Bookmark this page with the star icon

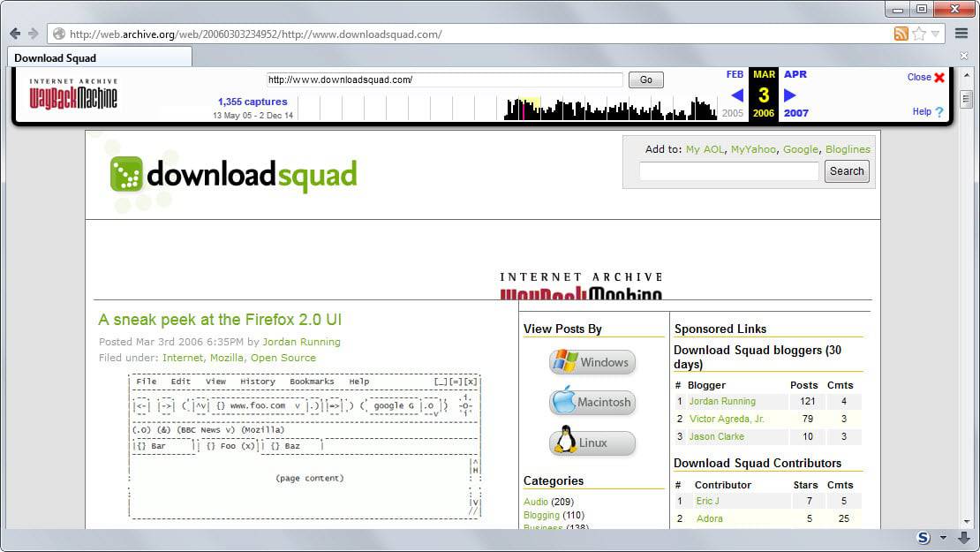[919, 34]
